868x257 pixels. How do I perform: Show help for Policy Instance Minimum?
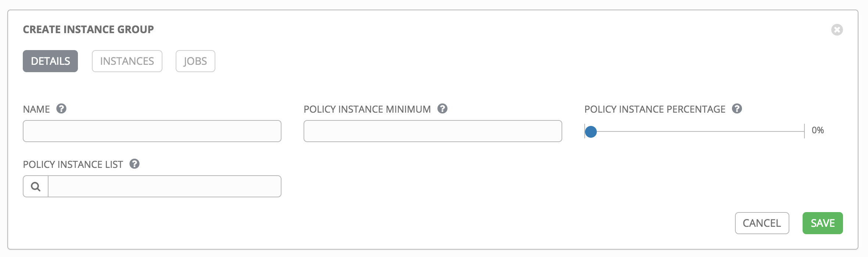click(x=442, y=109)
